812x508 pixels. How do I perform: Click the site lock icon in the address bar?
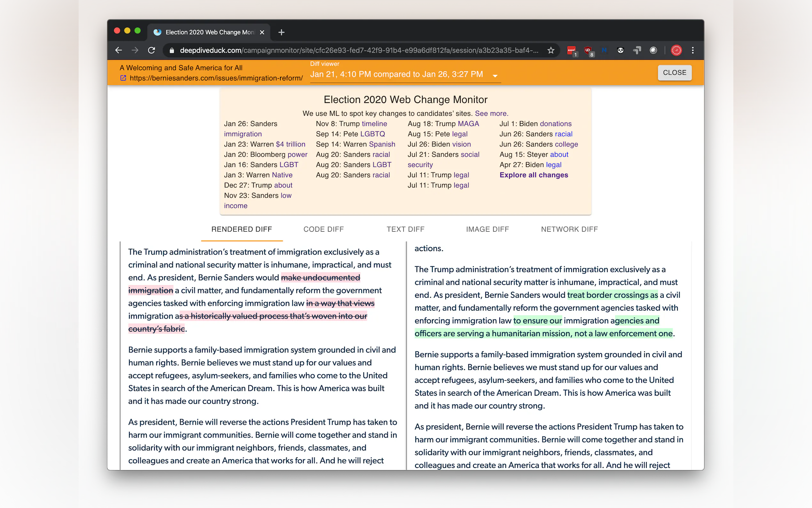click(172, 51)
